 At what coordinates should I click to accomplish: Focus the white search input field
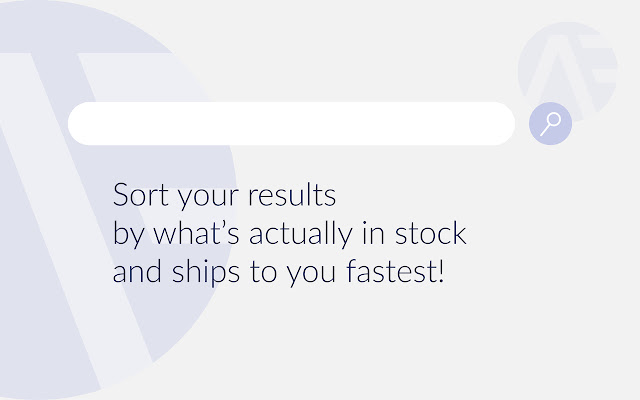(x=290, y=124)
